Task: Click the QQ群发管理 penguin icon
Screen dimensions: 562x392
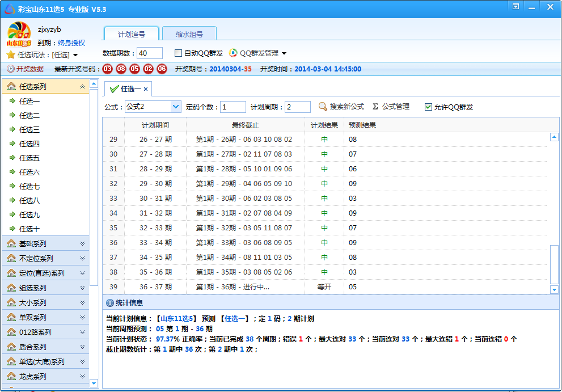Action: coord(233,53)
